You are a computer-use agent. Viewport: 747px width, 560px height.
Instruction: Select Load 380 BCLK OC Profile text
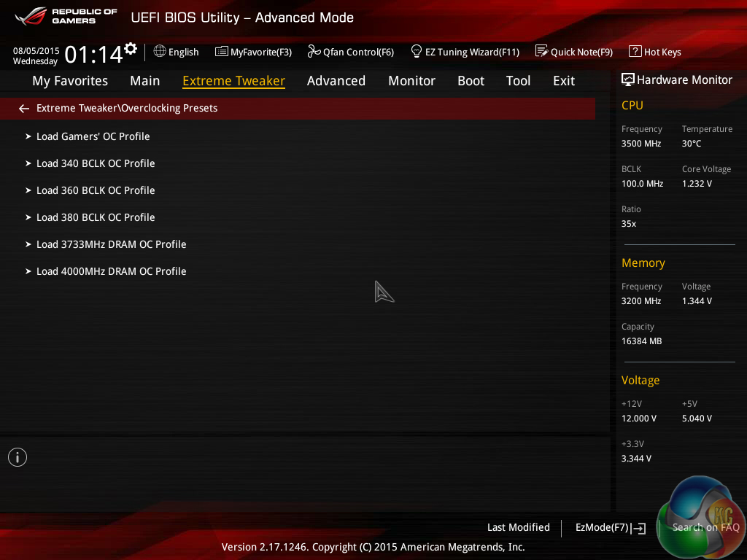click(96, 217)
